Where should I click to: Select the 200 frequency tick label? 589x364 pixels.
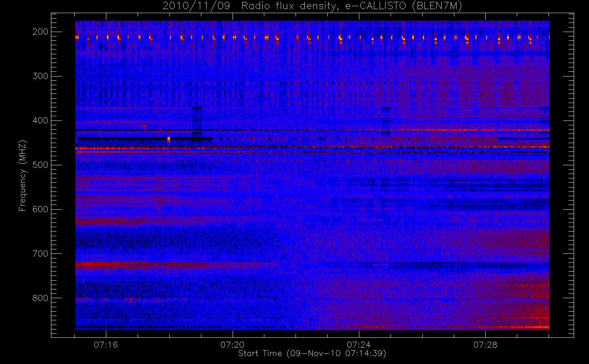click(40, 32)
